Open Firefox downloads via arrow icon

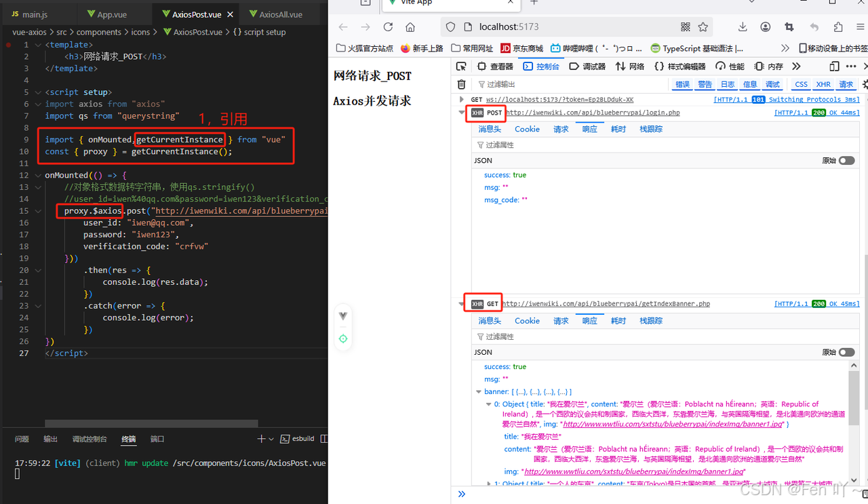tap(743, 26)
